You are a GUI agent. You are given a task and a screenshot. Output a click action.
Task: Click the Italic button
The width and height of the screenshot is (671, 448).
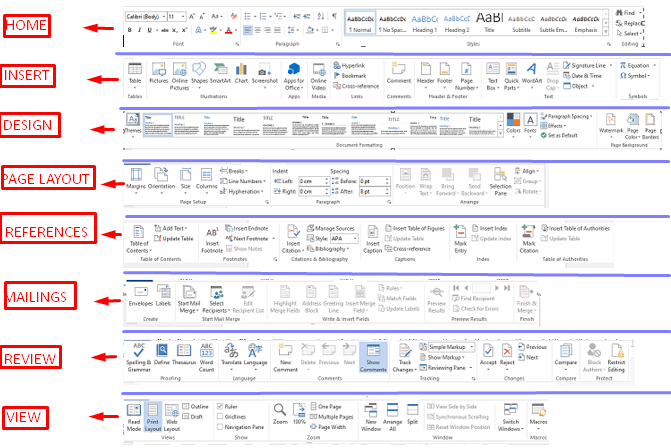(140, 30)
